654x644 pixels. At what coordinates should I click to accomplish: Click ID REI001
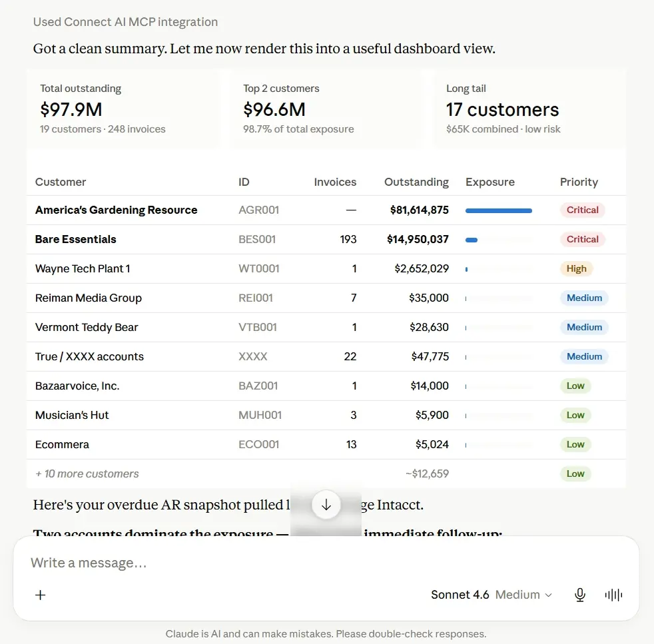point(256,298)
